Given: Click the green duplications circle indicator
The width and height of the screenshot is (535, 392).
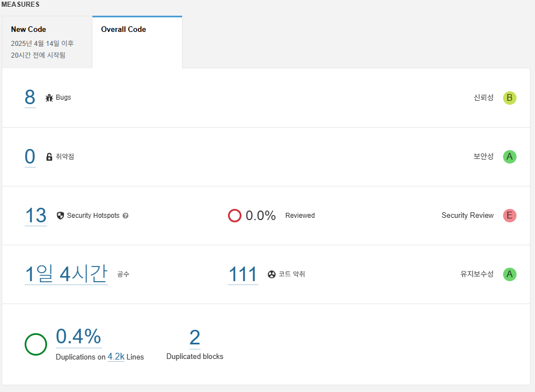Looking at the screenshot, I should (x=36, y=344).
